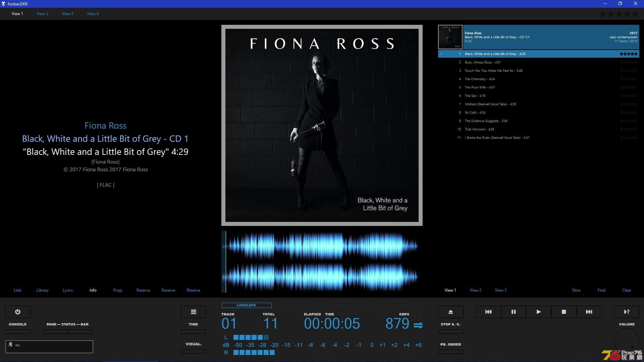Viewport: 644px width, 362px height.
Task: Click the Fiona Ross artist name in info panel
Action: pyautogui.click(x=105, y=126)
